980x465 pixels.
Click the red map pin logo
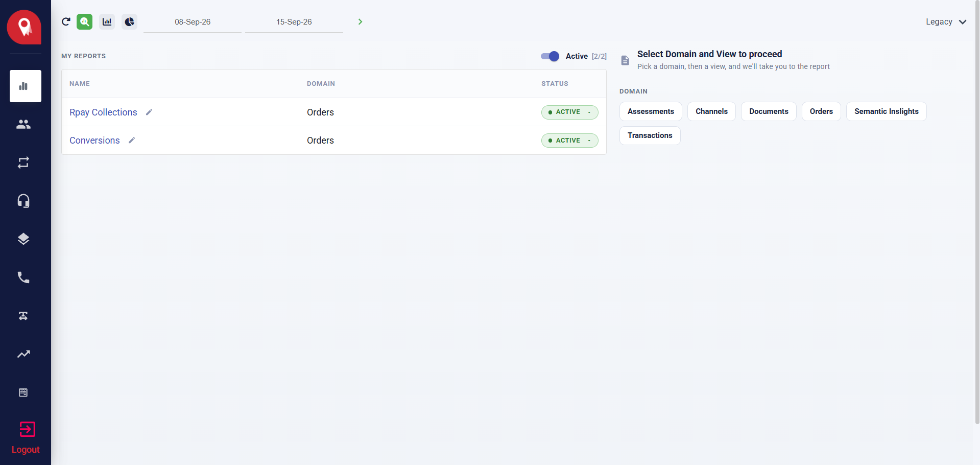24,27
